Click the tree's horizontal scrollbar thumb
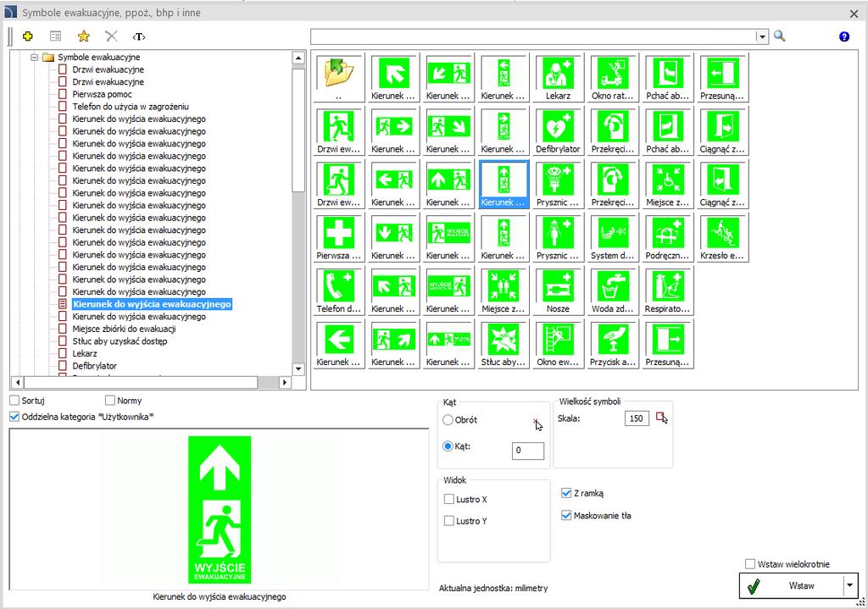 coord(141,382)
